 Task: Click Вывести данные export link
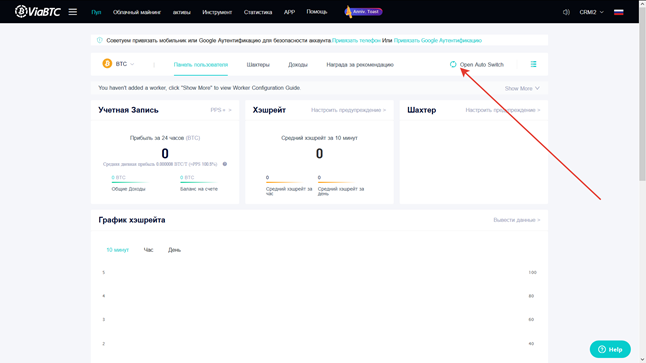pyautogui.click(x=517, y=220)
